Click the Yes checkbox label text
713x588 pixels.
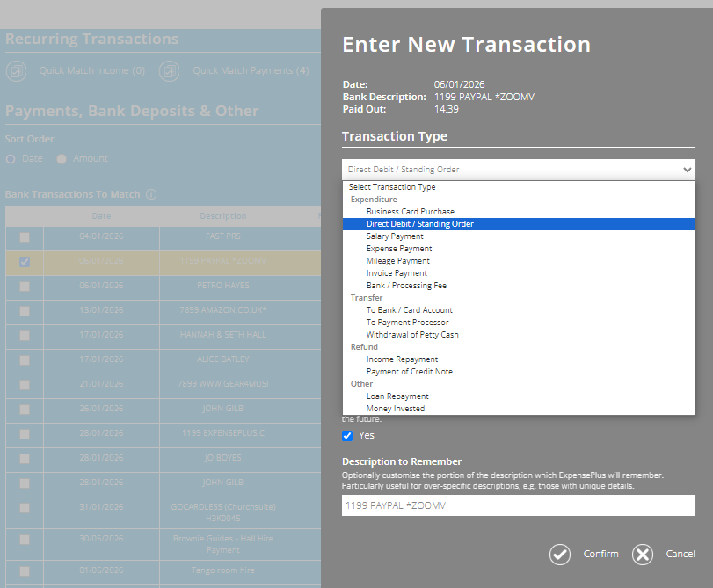tap(367, 436)
